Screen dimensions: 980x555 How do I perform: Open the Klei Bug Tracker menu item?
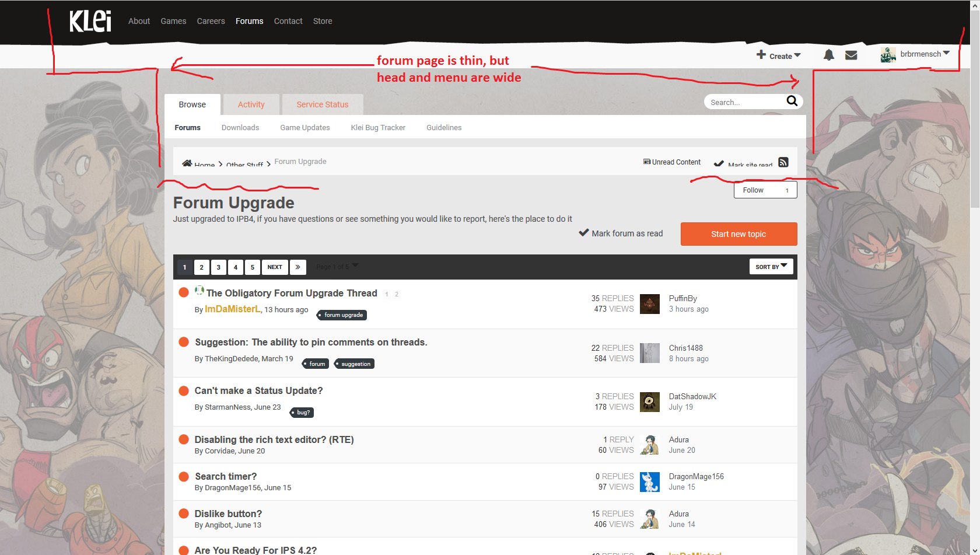tap(378, 127)
